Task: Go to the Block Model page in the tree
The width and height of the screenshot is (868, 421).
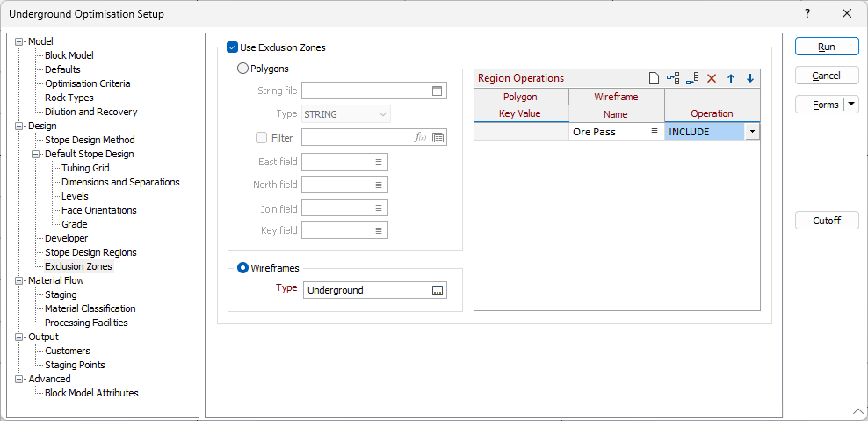Action: pyautogui.click(x=69, y=55)
